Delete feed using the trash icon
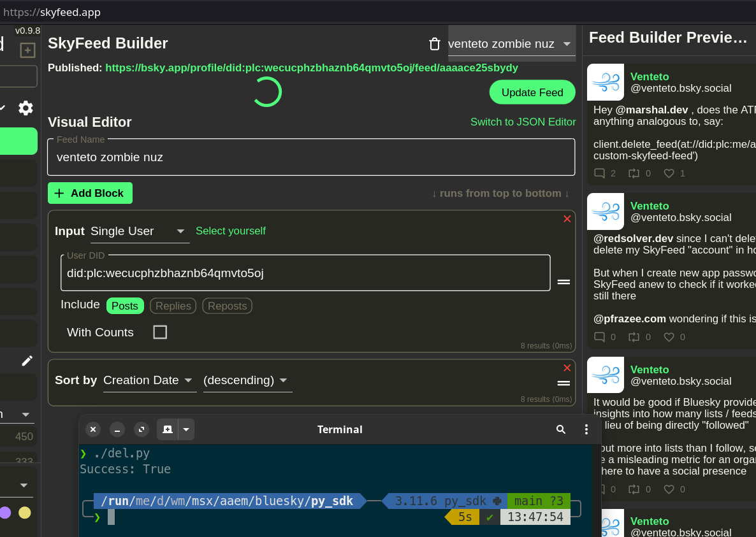This screenshot has width=756, height=537. point(434,44)
